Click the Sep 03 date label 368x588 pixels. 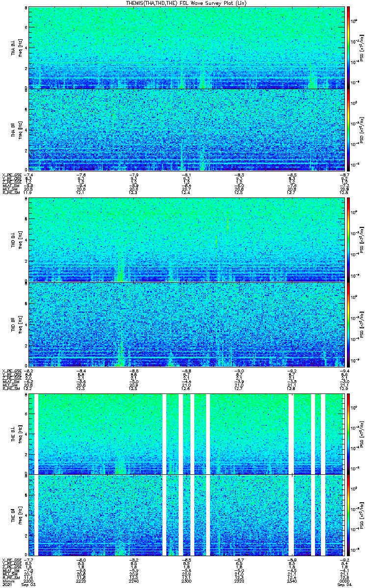coord(29,585)
